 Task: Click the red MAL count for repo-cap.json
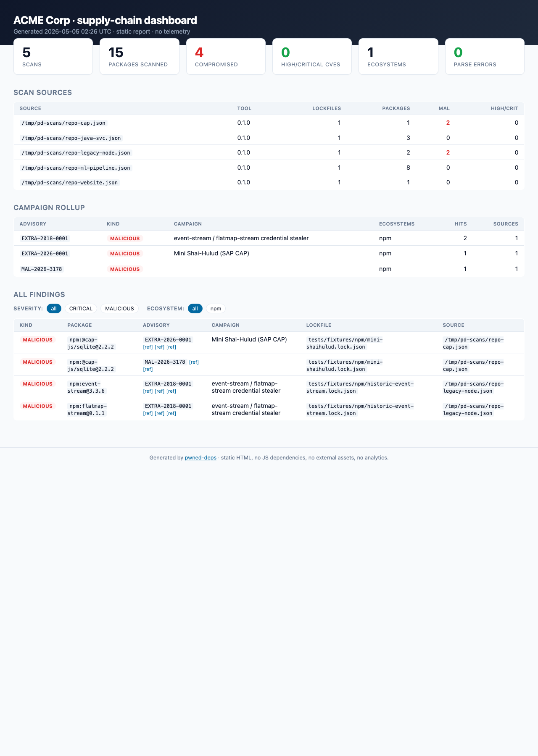tap(448, 123)
